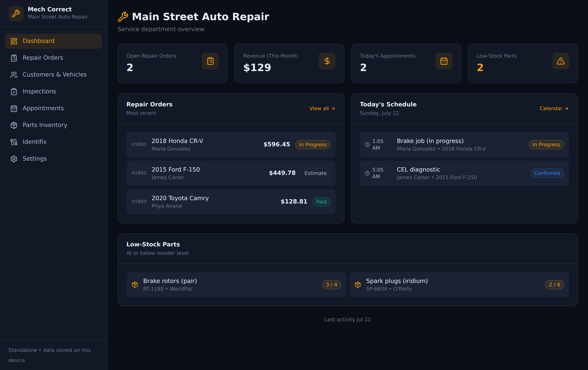The height and width of the screenshot is (370, 588).
Task: Click the Appointments calendar icon in the sidebar
Action: (x=14, y=108)
